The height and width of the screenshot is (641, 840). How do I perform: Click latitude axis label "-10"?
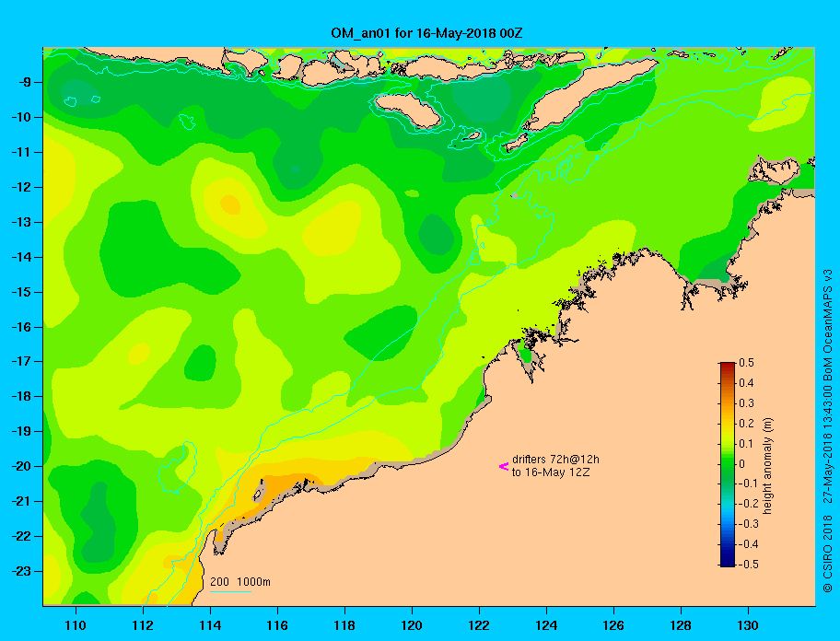tap(22, 117)
